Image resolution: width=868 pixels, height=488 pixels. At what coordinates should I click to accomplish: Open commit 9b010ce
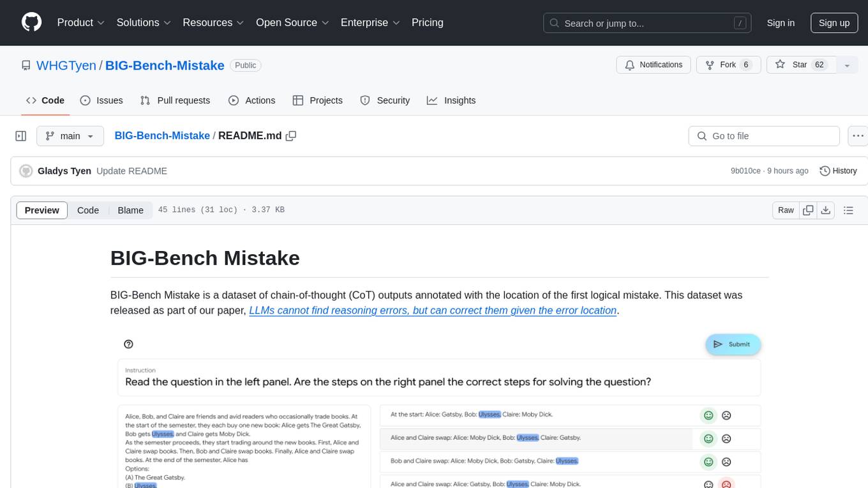point(745,171)
